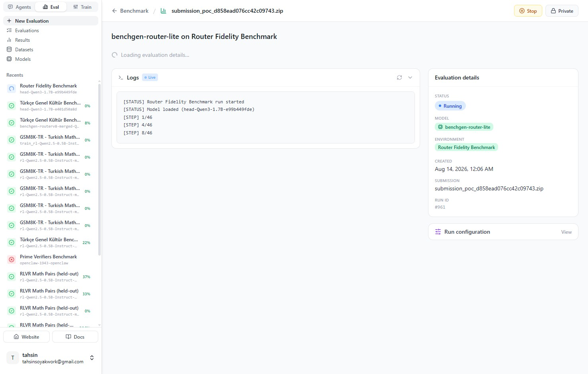588x374 pixels.
Task: Refresh the logs
Action: 399,78
